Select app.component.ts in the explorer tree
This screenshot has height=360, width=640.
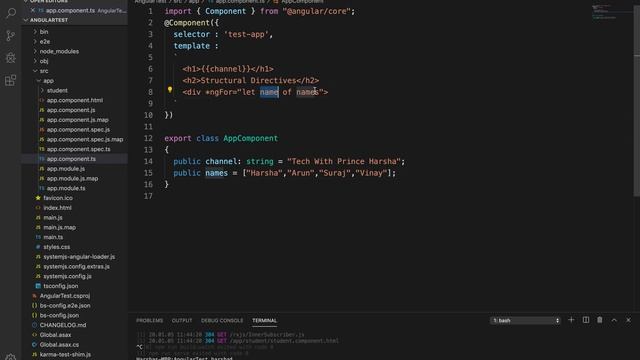pos(71,159)
